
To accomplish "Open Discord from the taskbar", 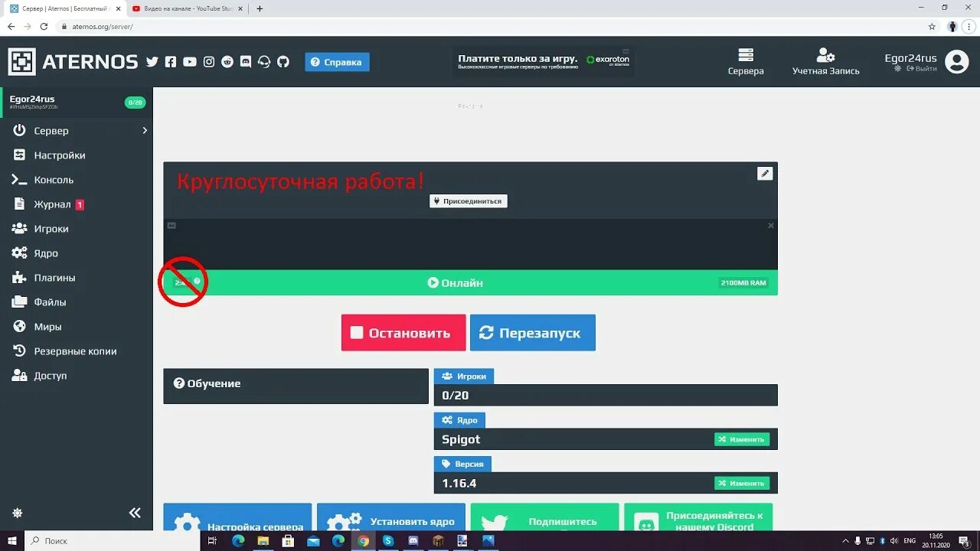I will 413,540.
